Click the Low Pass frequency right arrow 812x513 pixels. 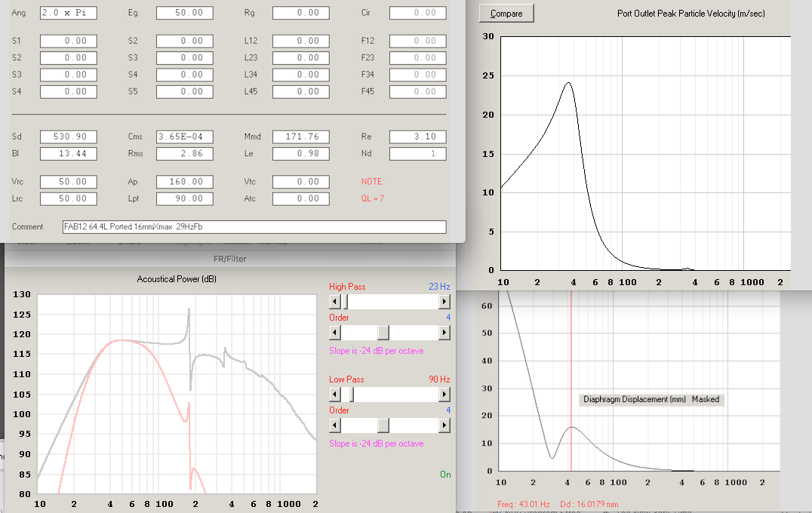click(444, 395)
